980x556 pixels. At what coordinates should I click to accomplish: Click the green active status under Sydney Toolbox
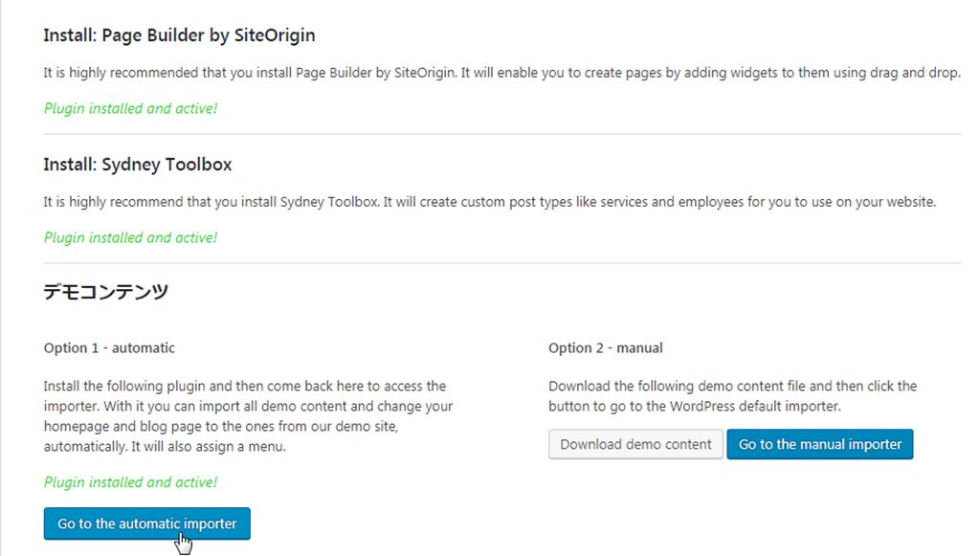pyautogui.click(x=130, y=237)
